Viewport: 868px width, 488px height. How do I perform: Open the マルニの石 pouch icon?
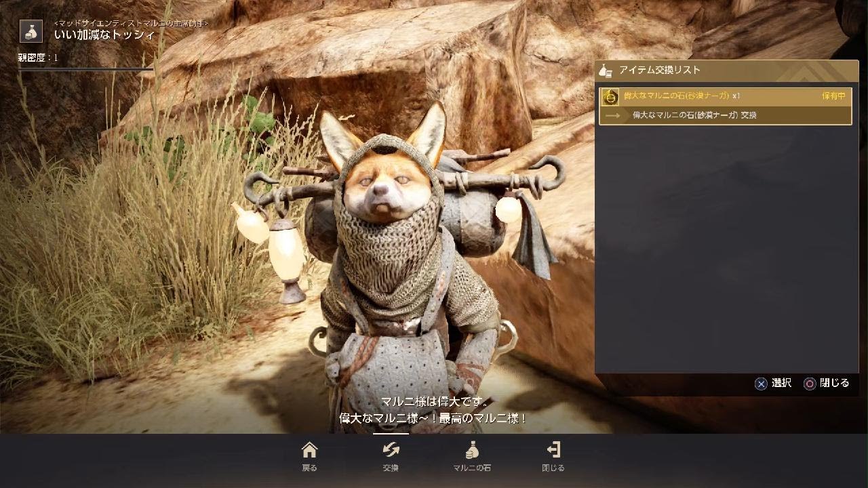coord(472,450)
